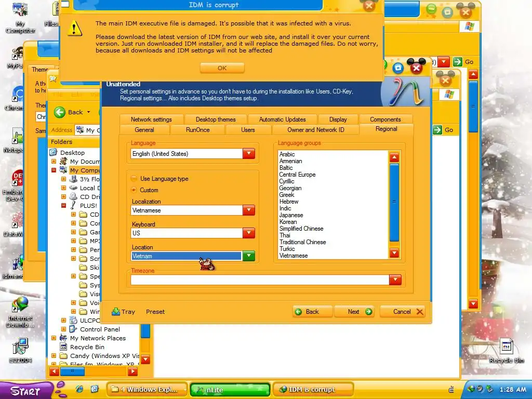
Task: Switch to the RunOnce tab
Action: click(x=198, y=130)
